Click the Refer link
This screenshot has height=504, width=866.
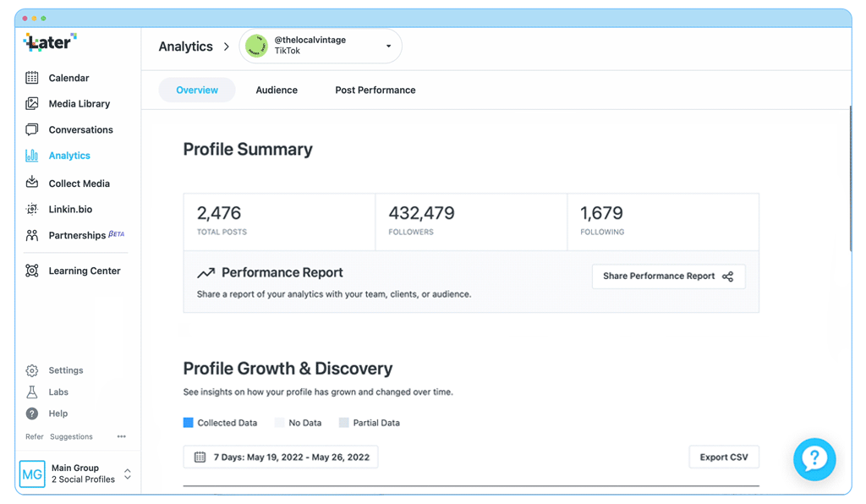pos(34,436)
